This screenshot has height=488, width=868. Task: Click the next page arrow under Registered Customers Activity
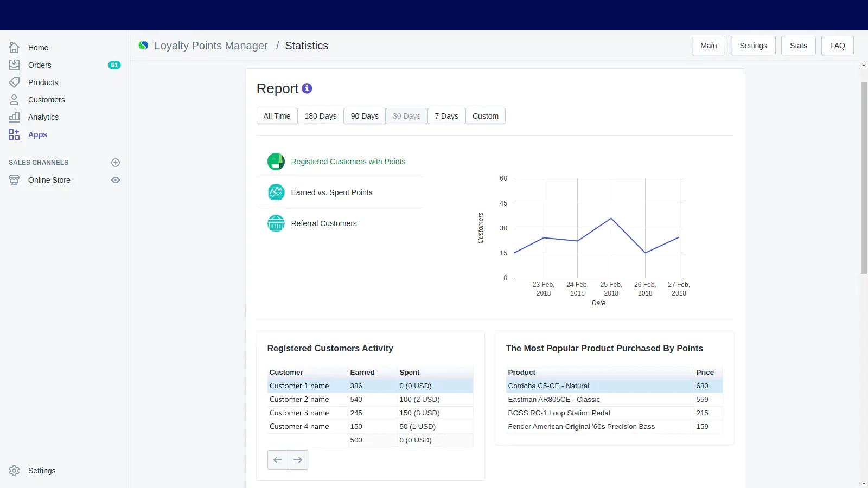(x=297, y=459)
